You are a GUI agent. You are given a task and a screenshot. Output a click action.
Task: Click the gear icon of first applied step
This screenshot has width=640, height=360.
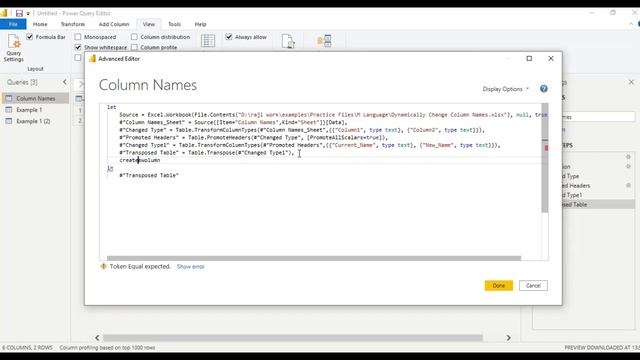pyautogui.click(x=628, y=157)
